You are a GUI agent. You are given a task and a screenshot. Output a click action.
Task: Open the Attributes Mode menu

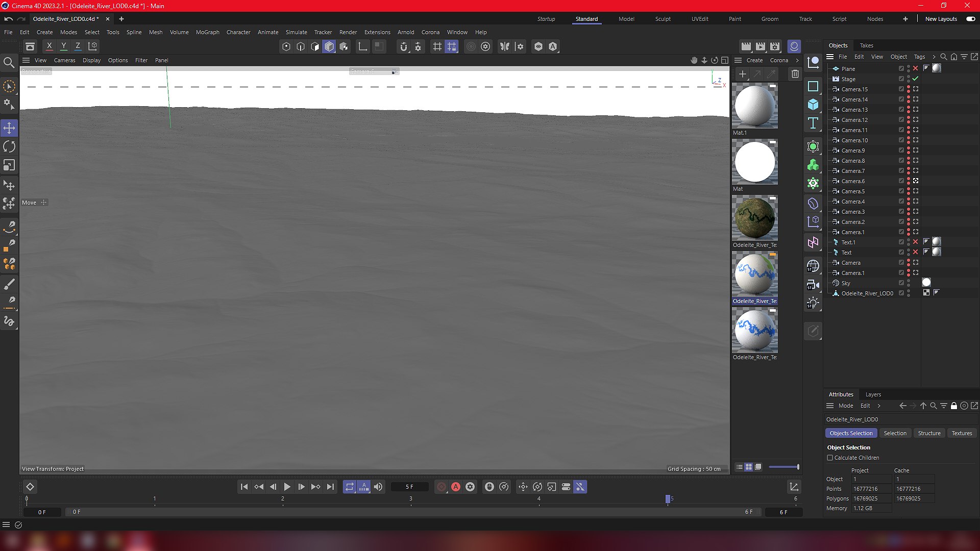point(846,406)
